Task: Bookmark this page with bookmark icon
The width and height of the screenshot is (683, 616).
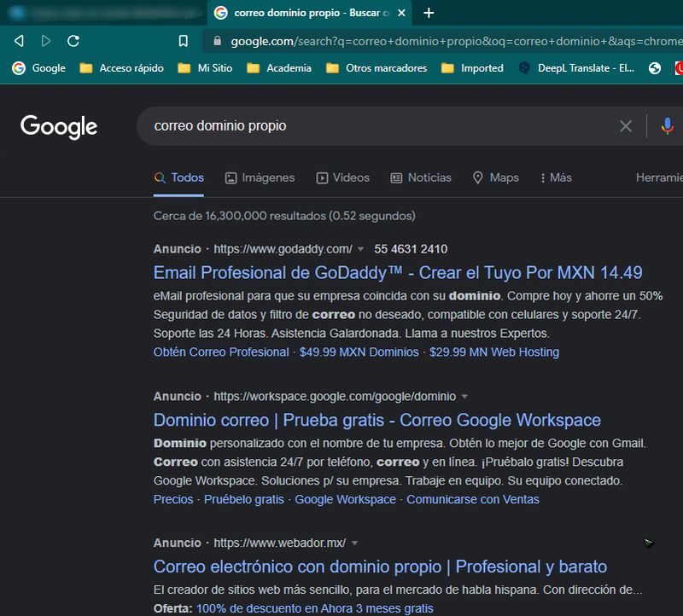Action: (184, 41)
